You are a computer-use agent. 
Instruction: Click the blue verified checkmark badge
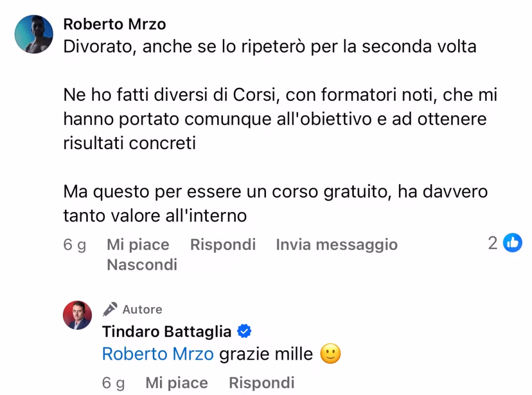click(244, 331)
